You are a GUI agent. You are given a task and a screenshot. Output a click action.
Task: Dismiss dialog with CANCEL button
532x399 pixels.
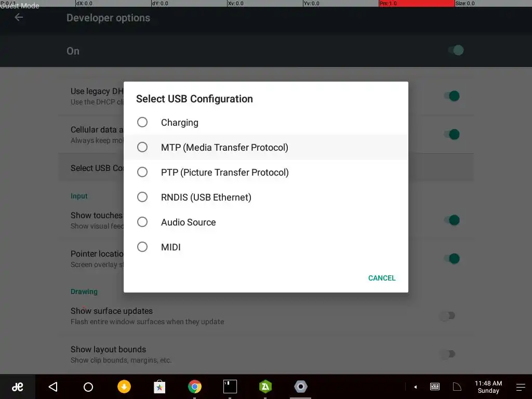click(382, 278)
